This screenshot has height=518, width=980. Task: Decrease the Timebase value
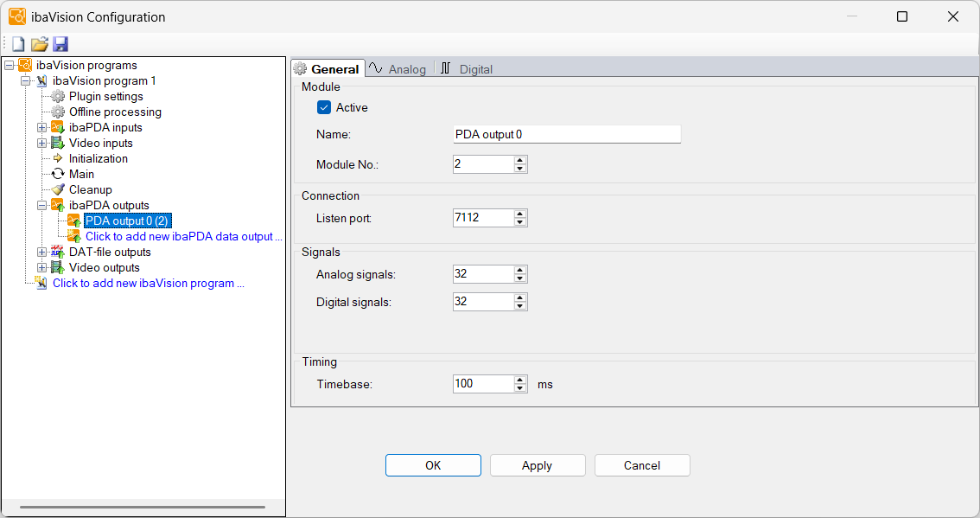pos(520,388)
